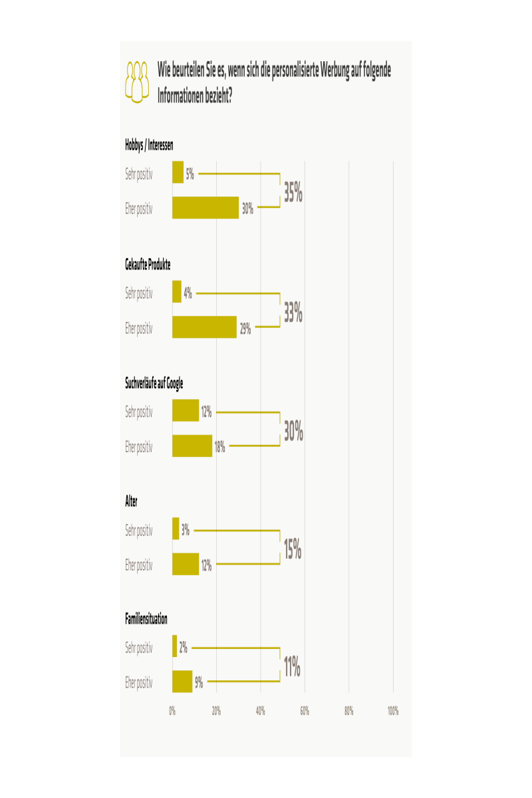Click the 12% Sehr positiv bar under Suchverläufe
The height and width of the screenshot is (798, 532).
click(186, 410)
